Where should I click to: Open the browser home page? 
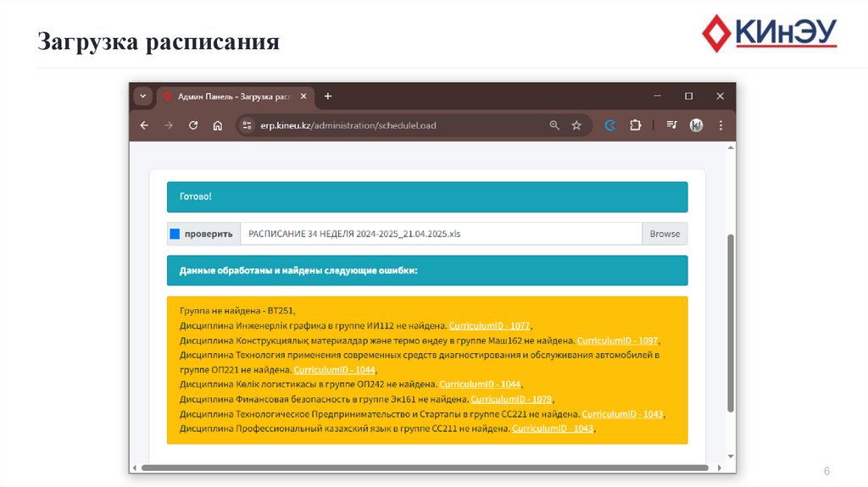pyautogui.click(x=218, y=125)
